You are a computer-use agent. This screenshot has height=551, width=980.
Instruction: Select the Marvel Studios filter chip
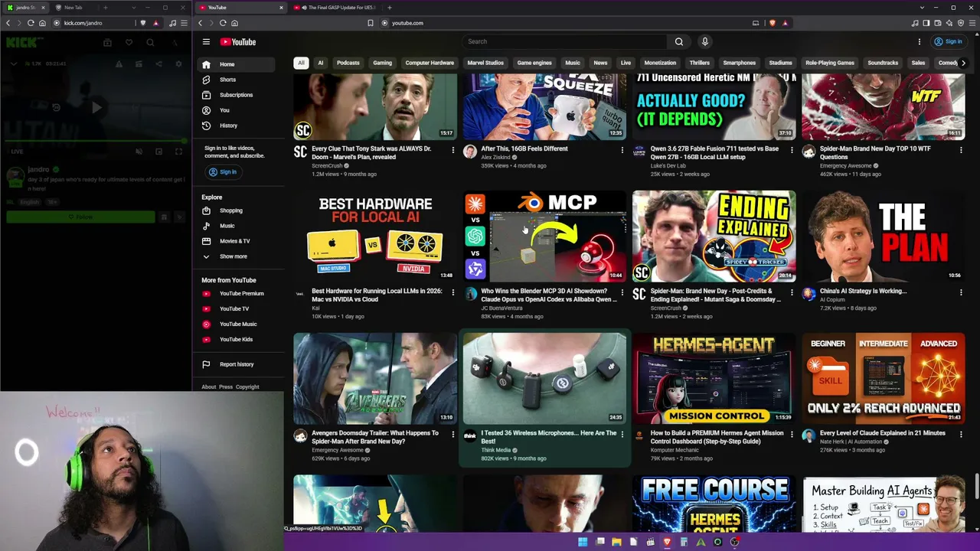click(485, 63)
